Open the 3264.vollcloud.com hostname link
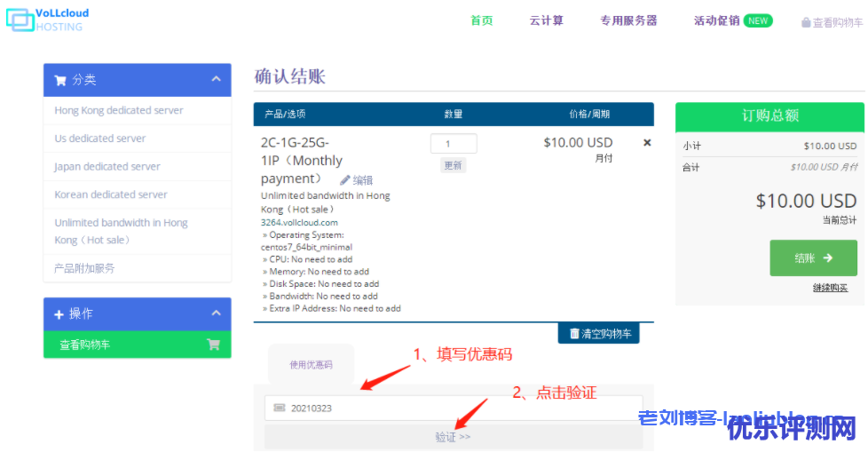Screen dimensions: 868x452 (x=299, y=223)
